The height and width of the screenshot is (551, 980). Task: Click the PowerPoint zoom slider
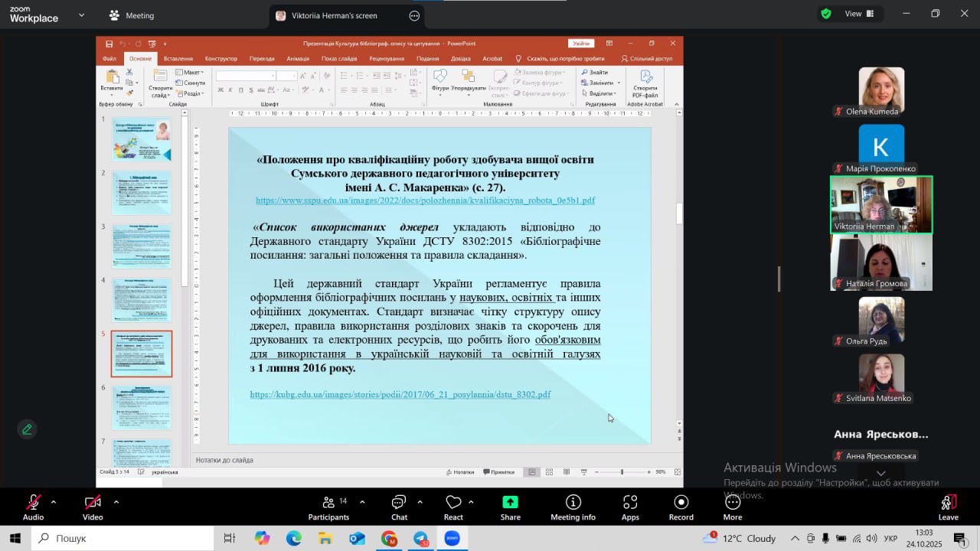(622, 472)
